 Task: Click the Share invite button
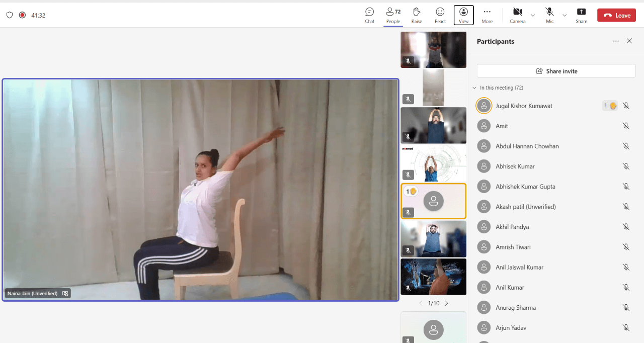(x=556, y=71)
